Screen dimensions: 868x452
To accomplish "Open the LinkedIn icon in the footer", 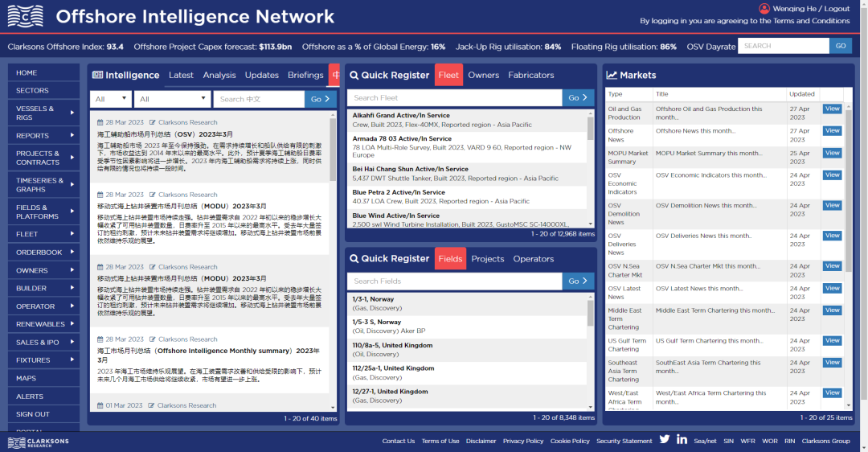I will [x=682, y=439].
